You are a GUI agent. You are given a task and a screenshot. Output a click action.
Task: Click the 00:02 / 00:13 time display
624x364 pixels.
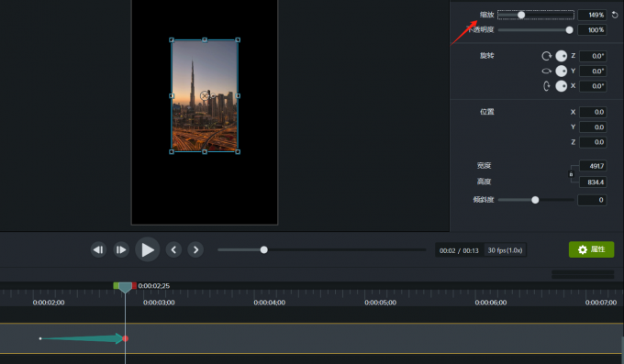459,250
